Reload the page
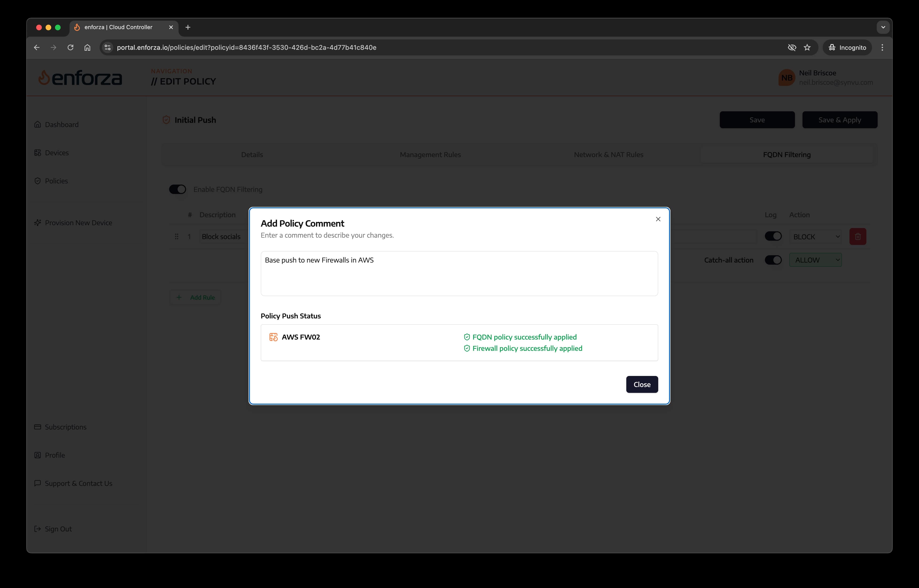Image resolution: width=919 pixels, height=588 pixels. coord(70,47)
